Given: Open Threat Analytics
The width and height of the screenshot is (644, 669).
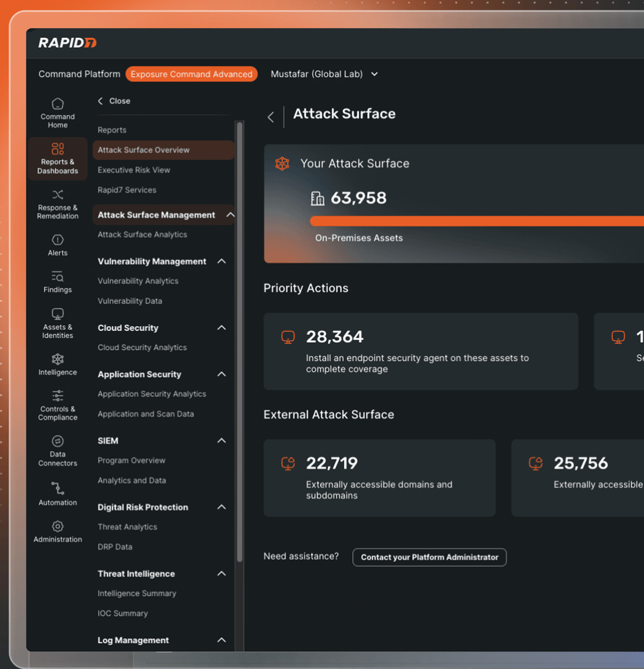Looking at the screenshot, I should click(127, 527).
